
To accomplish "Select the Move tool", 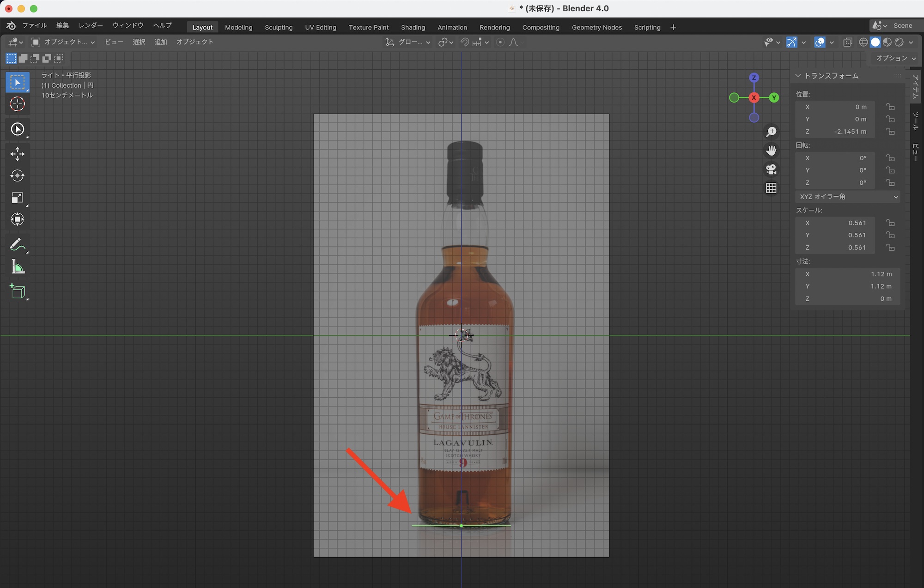I will coord(18,154).
